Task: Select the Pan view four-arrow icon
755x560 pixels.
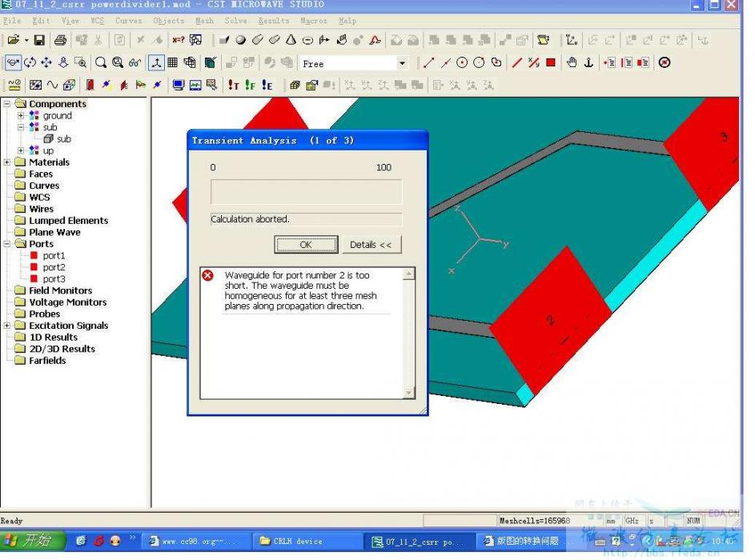Action: 46,62
